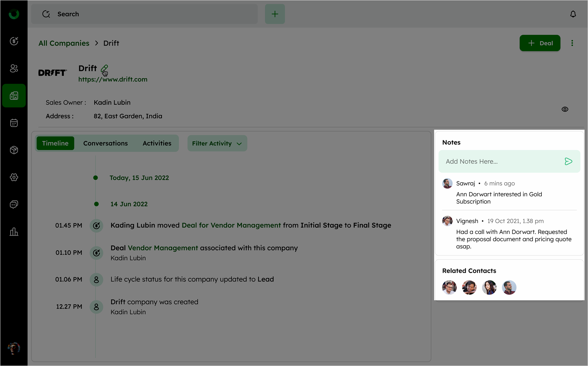Click the Drift company logo

tap(52, 73)
